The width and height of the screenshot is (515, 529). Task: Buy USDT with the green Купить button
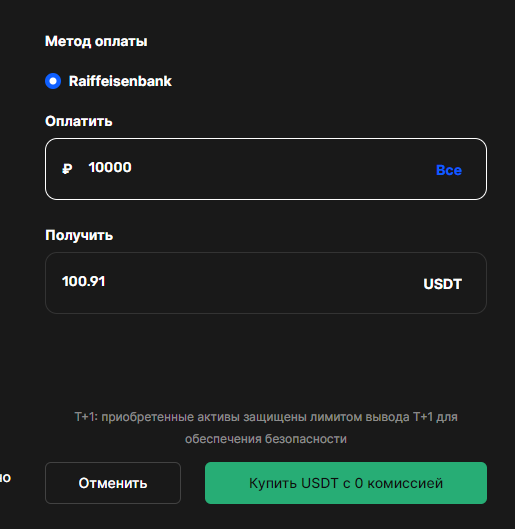(x=346, y=483)
